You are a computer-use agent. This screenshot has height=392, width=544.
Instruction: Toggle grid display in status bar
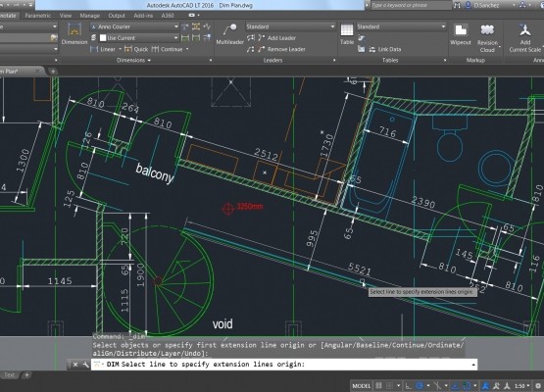(x=379, y=386)
